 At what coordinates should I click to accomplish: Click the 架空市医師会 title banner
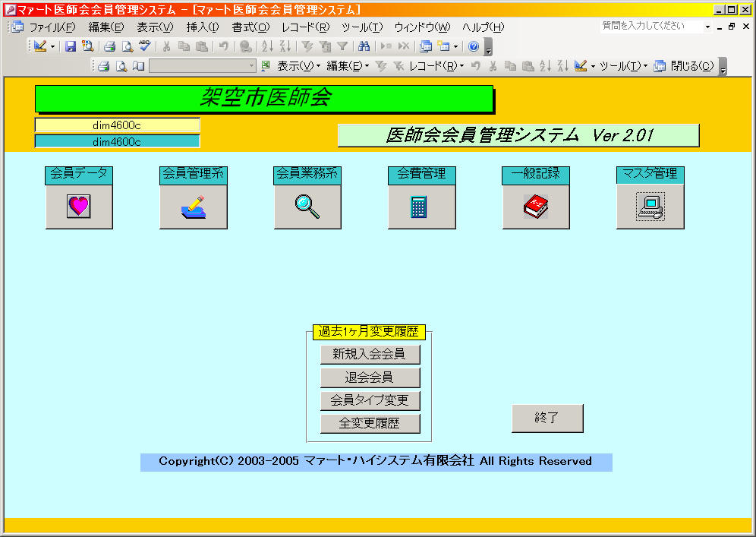tap(264, 99)
